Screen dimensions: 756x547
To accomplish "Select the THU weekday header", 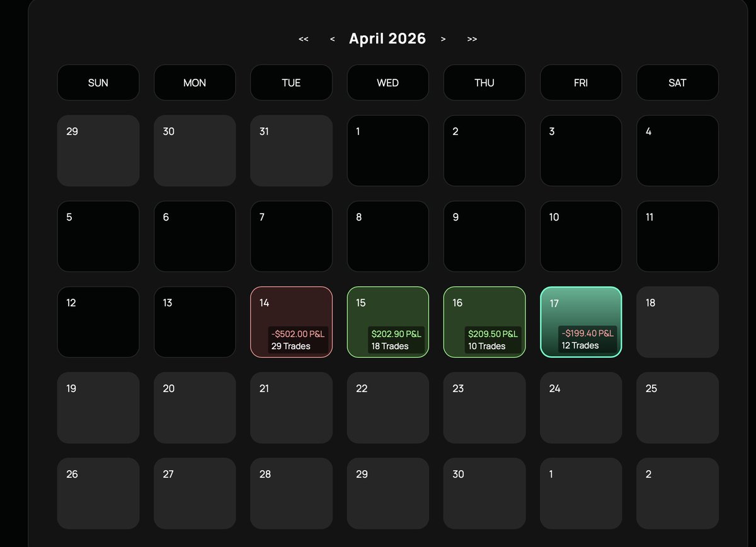I will point(484,83).
